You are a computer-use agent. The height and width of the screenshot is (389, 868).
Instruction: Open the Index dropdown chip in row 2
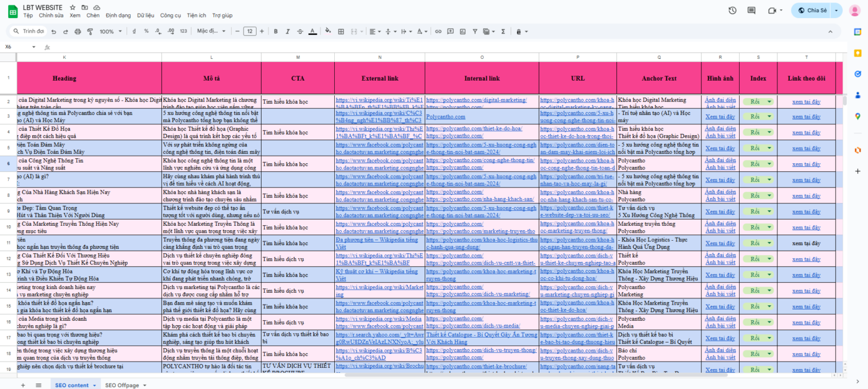pyautogui.click(x=758, y=101)
